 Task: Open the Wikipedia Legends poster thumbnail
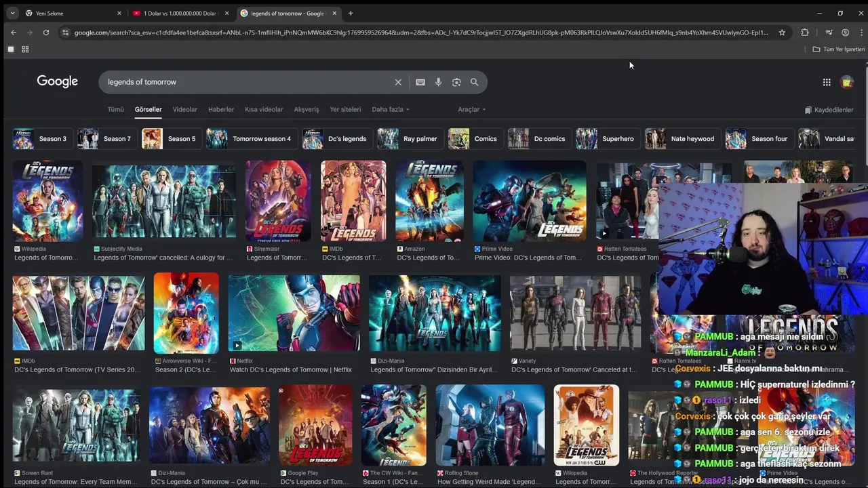tap(47, 201)
